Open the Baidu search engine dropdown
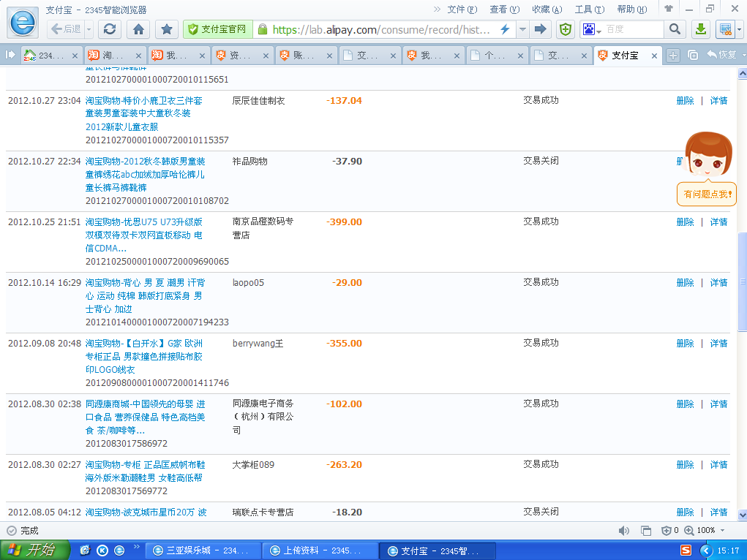 pyautogui.click(x=591, y=29)
